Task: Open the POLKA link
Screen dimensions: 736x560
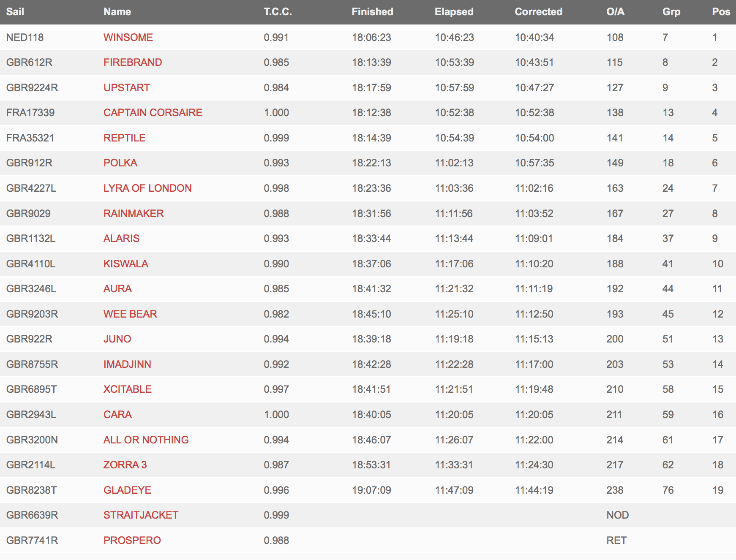Action: [120, 163]
